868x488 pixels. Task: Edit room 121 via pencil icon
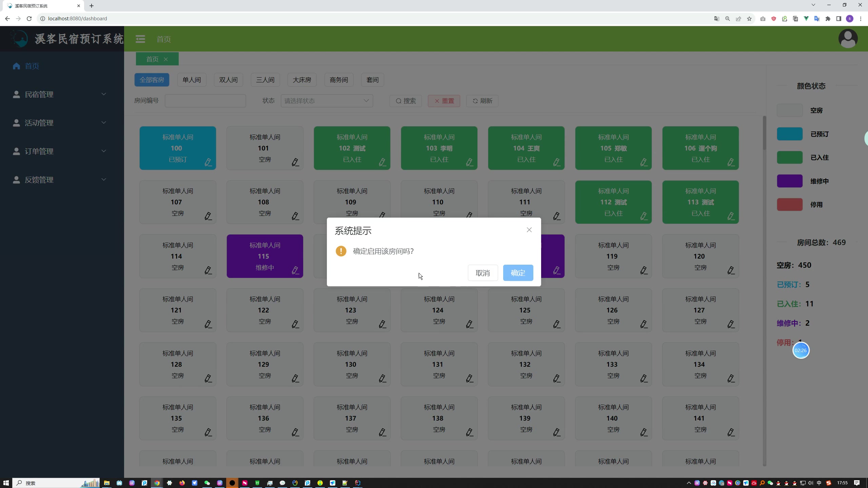point(208,324)
